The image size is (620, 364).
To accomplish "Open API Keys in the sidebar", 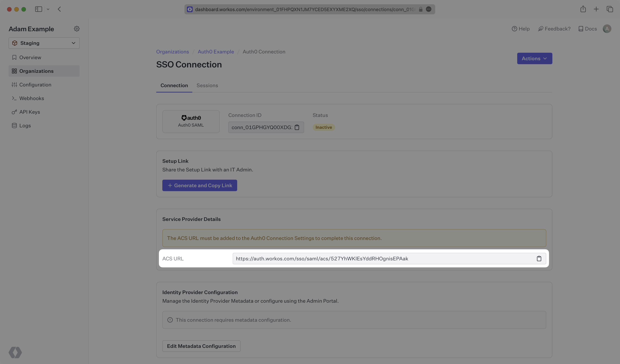I will click(30, 112).
